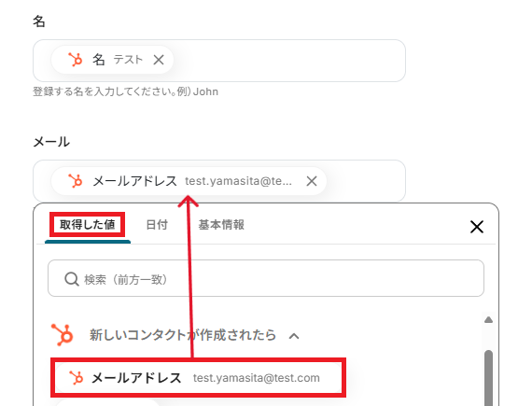
Task: Click HubSpot icon in メールアドレス list item
Action: pyautogui.click(x=76, y=378)
